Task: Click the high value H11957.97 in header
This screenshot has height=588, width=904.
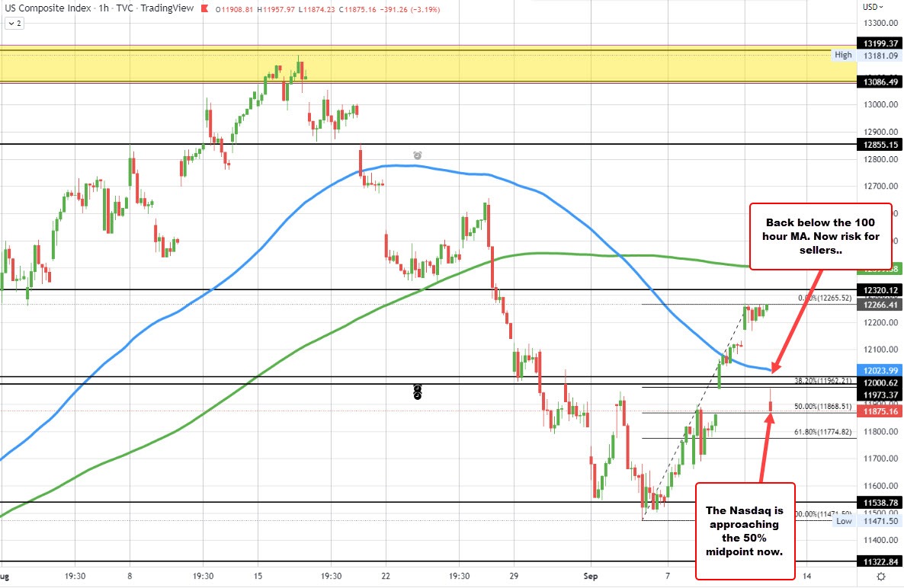Action: 276,10
